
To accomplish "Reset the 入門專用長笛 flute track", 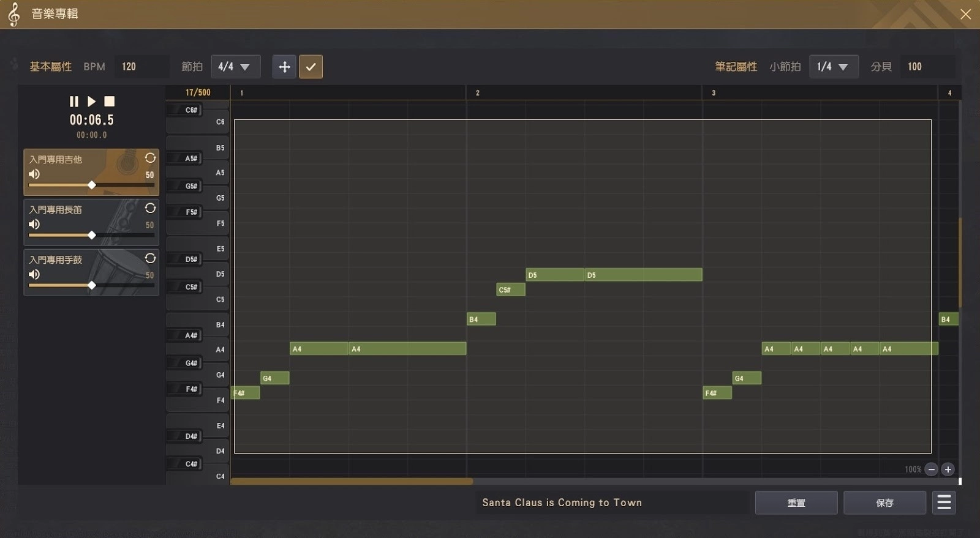I will [x=150, y=208].
